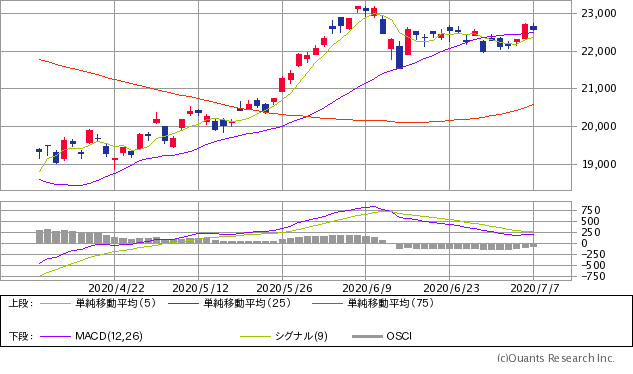Click the 23,000 price axis label
The image size is (633, 374).
coord(599,13)
